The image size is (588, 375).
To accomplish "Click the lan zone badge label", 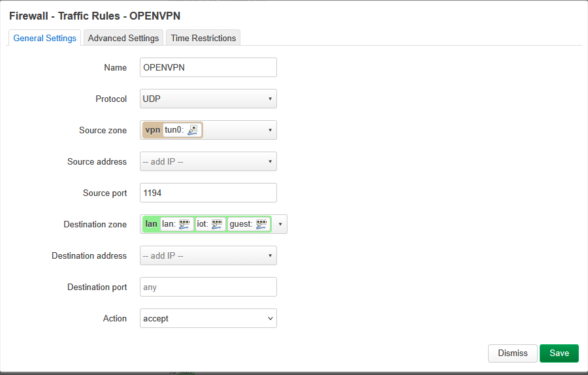I will point(151,224).
